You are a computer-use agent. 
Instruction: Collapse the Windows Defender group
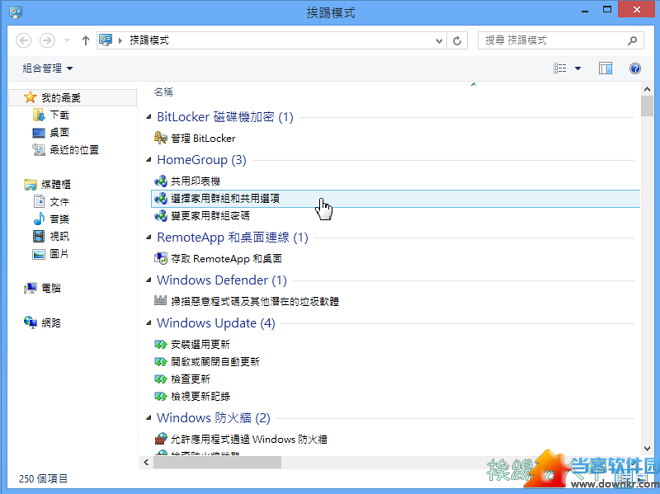149,280
